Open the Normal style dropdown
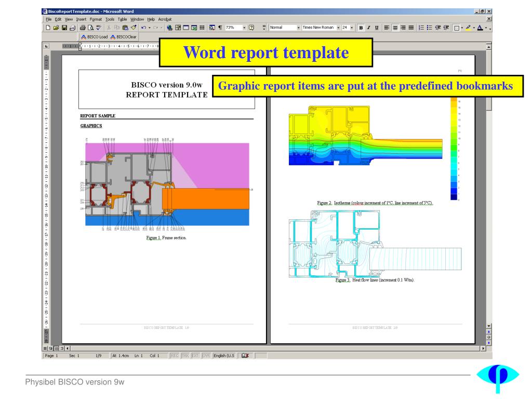The image size is (532, 399). click(x=298, y=28)
